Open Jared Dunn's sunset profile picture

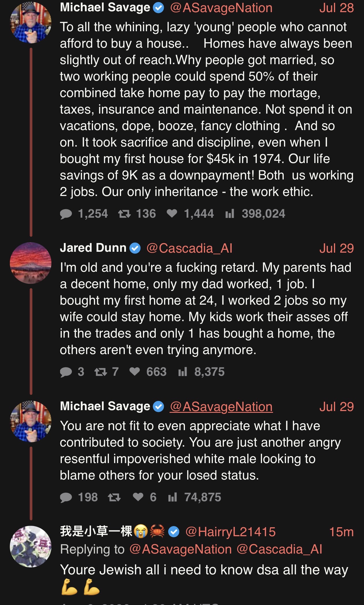[31, 263]
